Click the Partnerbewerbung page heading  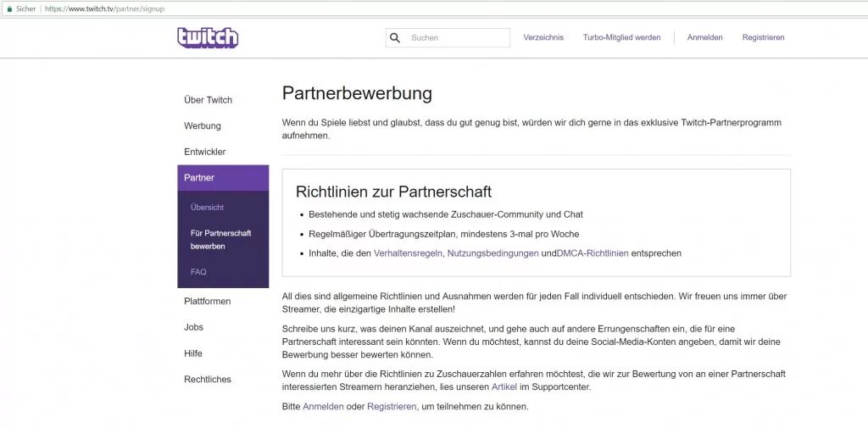pos(357,93)
